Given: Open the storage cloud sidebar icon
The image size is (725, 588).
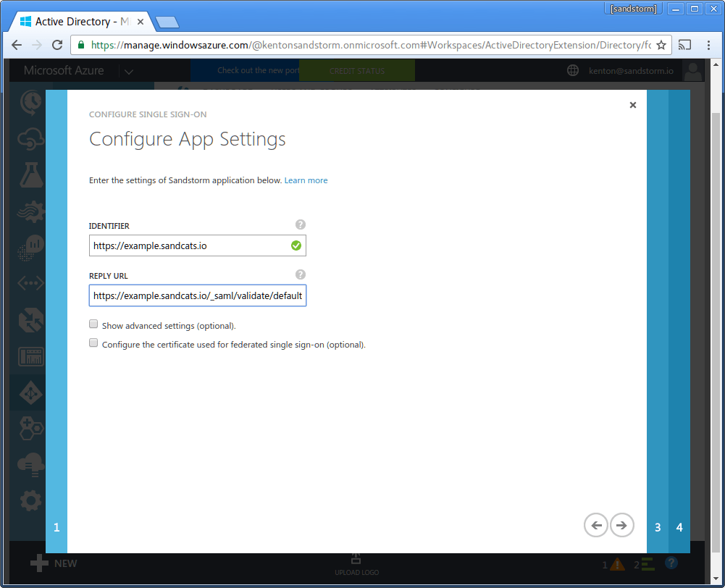Looking at the screenshot, I should [x=31, y=465].
